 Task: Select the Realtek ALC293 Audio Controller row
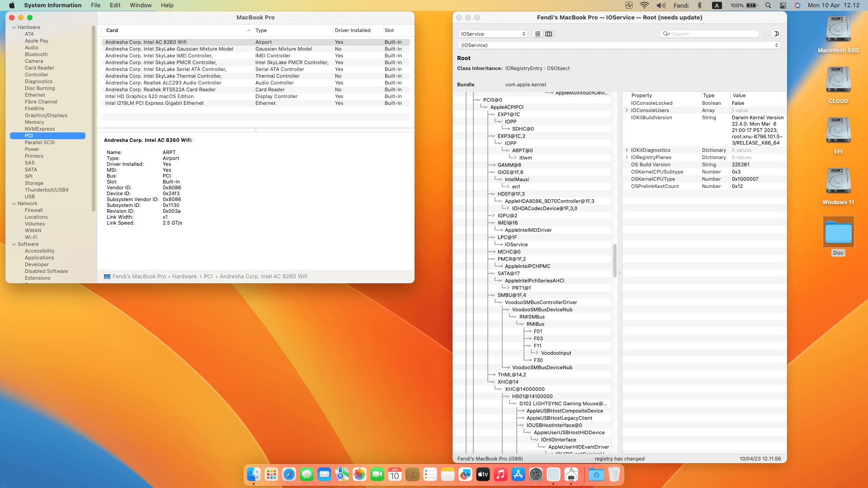point(256,83)
